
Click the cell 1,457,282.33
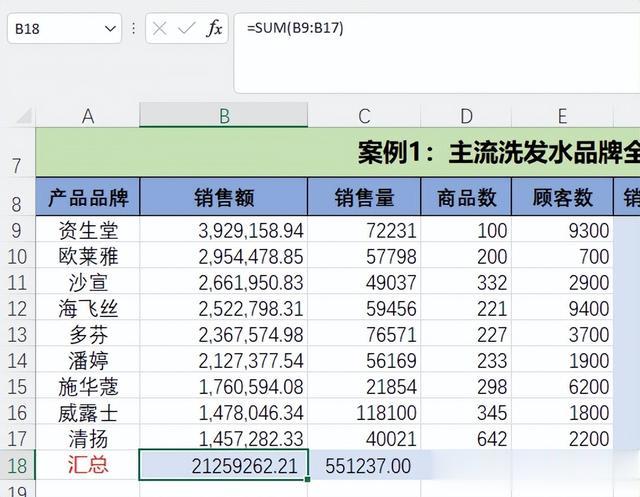(224, 437)
